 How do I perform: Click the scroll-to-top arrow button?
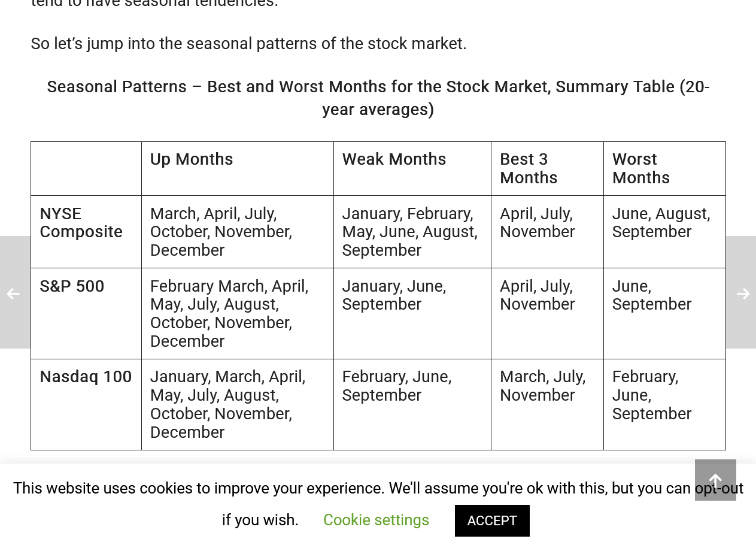click(x=715, y=480)
